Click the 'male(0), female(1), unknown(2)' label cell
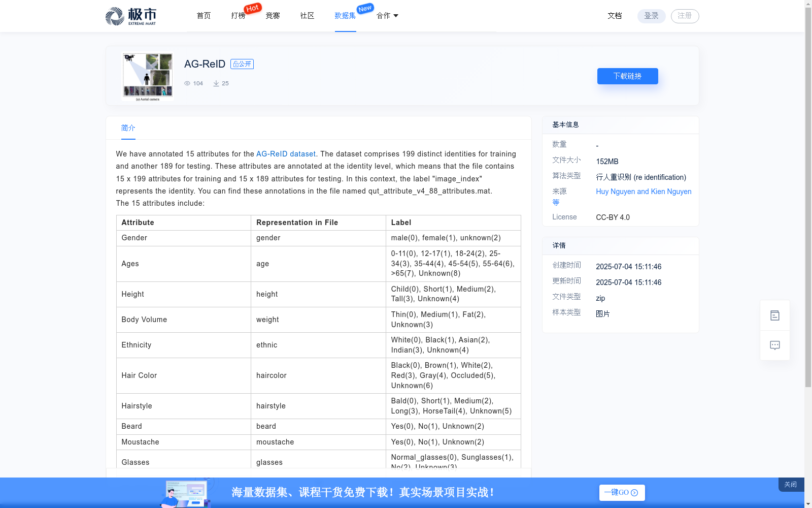812x508 pixels. (453, 238)
